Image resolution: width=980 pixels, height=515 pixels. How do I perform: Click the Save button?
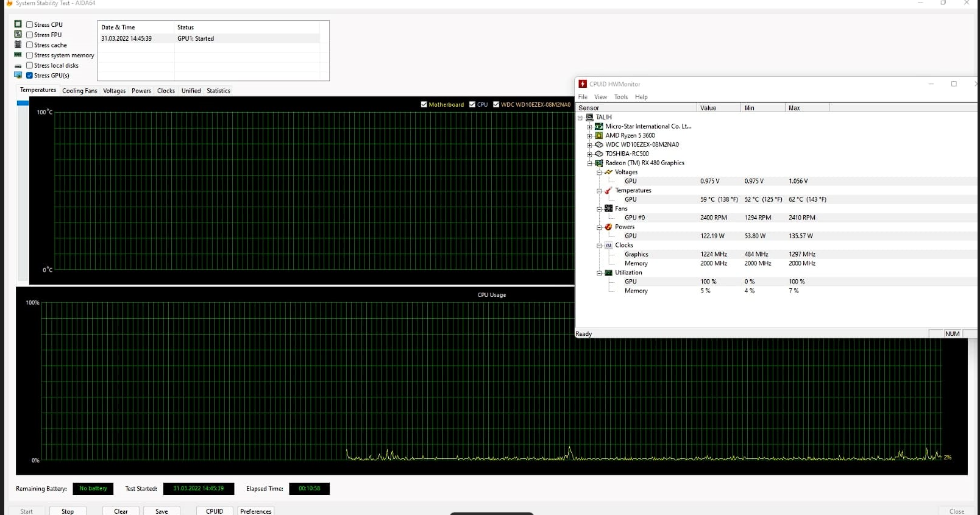pos(162,511)
